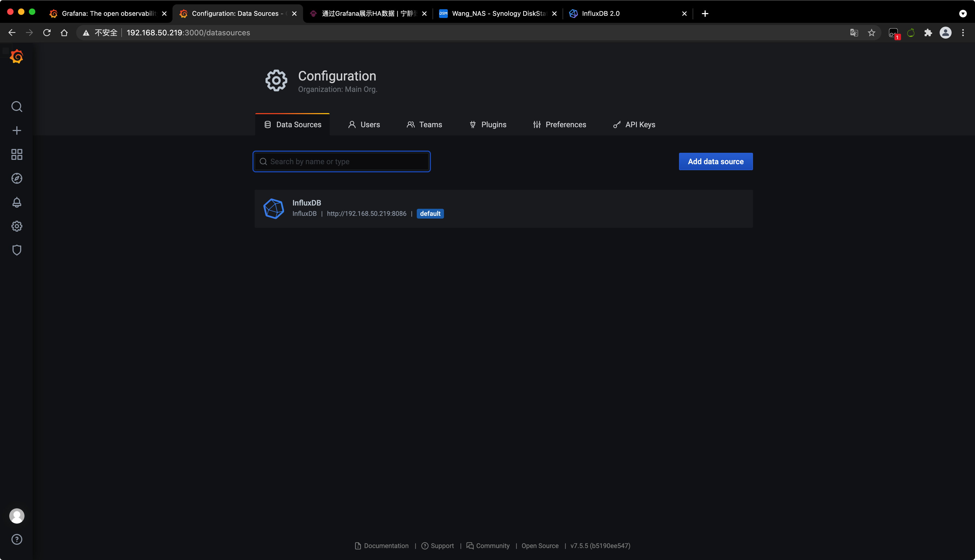Click the InfluxDB data source logo
The image size is (975, 560).
coord(274,209)
